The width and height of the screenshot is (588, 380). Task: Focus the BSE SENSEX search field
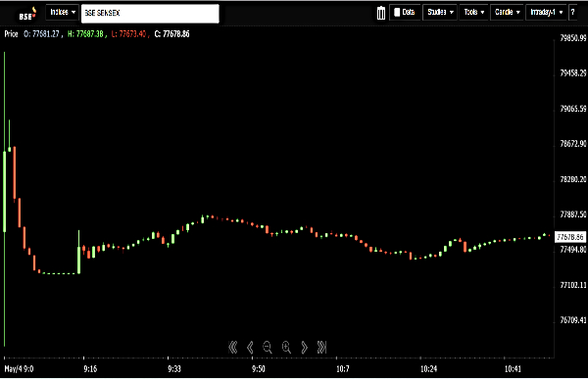click(x=150, y=14)
